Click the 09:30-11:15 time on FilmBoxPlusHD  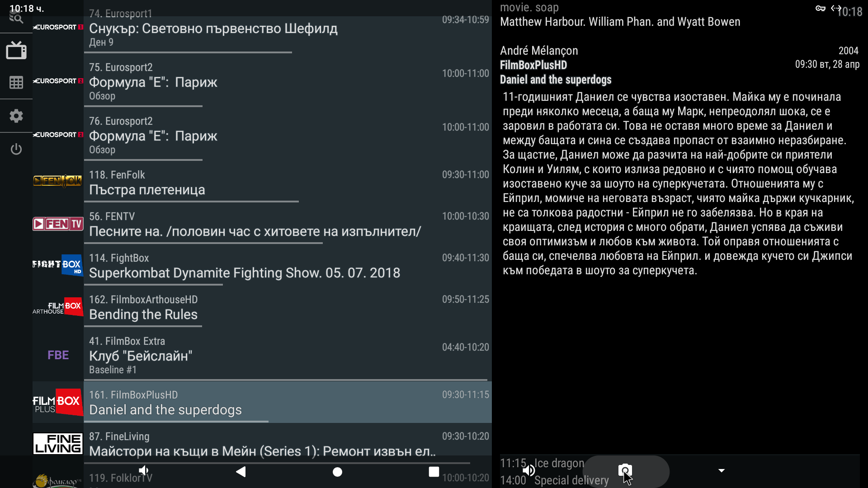(465, 394)
